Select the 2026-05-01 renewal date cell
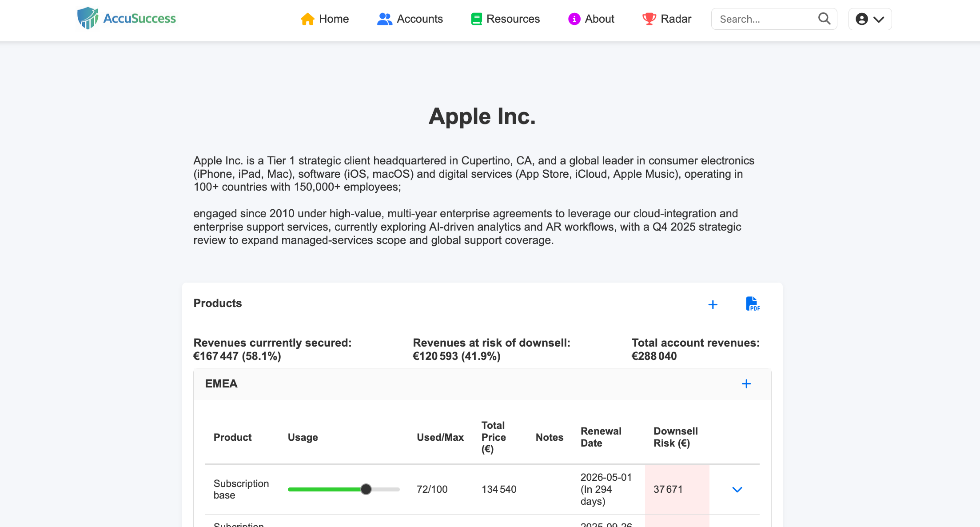 pyautogui.click(x=606, y=489)
